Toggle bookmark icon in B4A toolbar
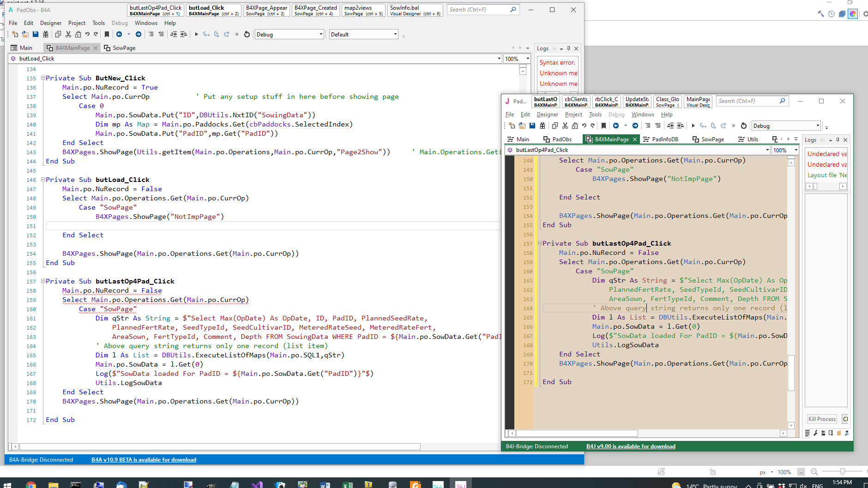This screenshot has width=868, height=488. (x=107, y=34)
